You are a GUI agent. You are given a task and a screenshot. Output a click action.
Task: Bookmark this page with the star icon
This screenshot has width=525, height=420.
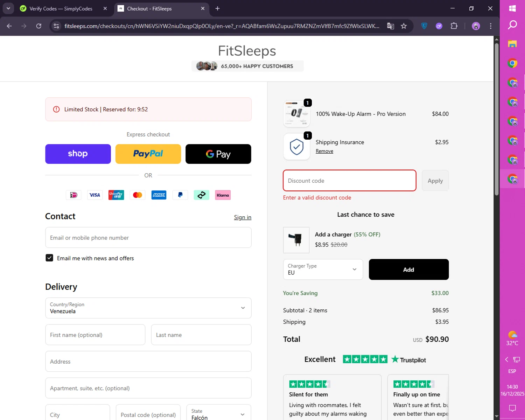pyautogui.click(x=404, y=26)
